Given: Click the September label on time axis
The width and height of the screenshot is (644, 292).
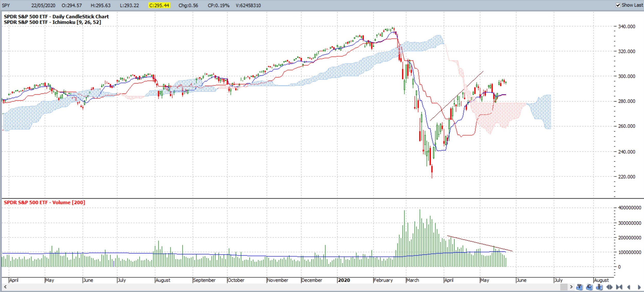Looking at the screenshot, I should pos(204,280).
